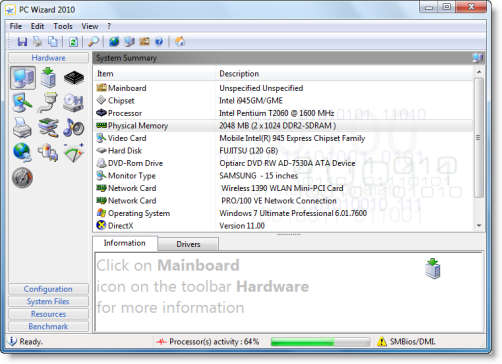Open the Multimedia music note and speaker icon
This screenshot has height=364, width=502.
[73, 128]
